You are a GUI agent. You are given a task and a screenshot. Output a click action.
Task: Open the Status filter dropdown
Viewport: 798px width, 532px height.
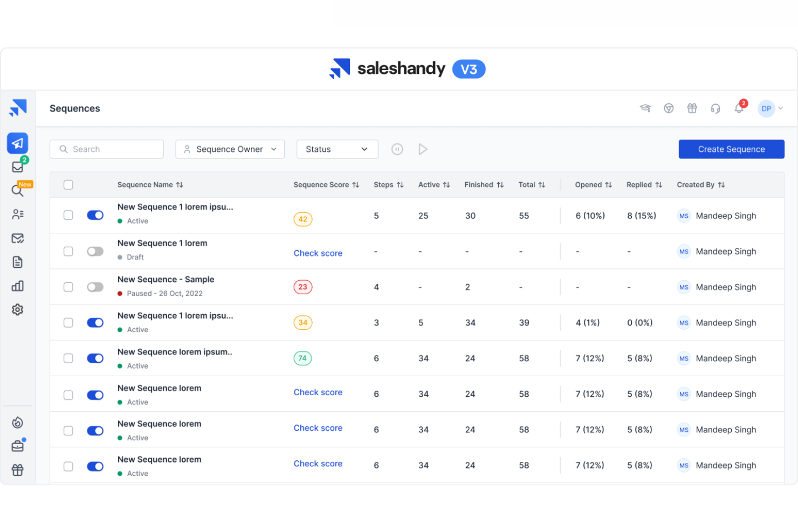click(x=337, y=149)
